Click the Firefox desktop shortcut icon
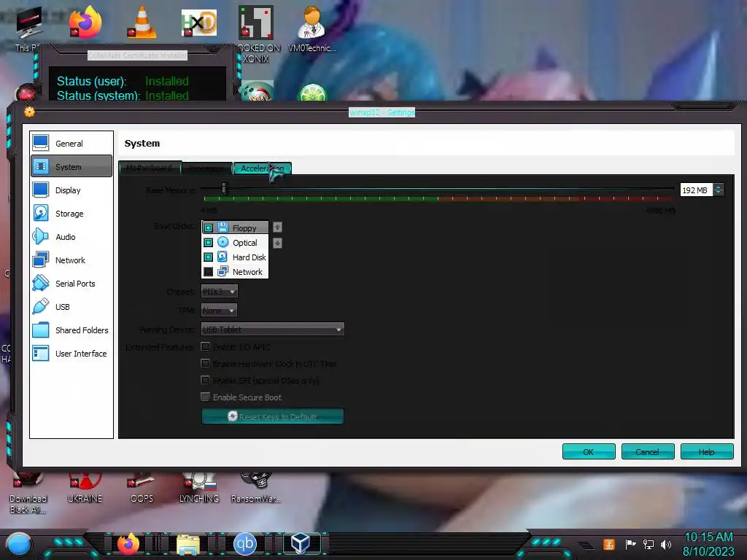Screen dimensions: 747x560 pyautogui.click(x=85, y=23)
